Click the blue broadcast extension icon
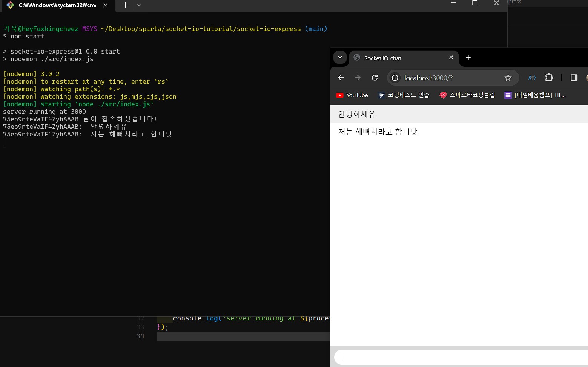 tap(532, 78)
